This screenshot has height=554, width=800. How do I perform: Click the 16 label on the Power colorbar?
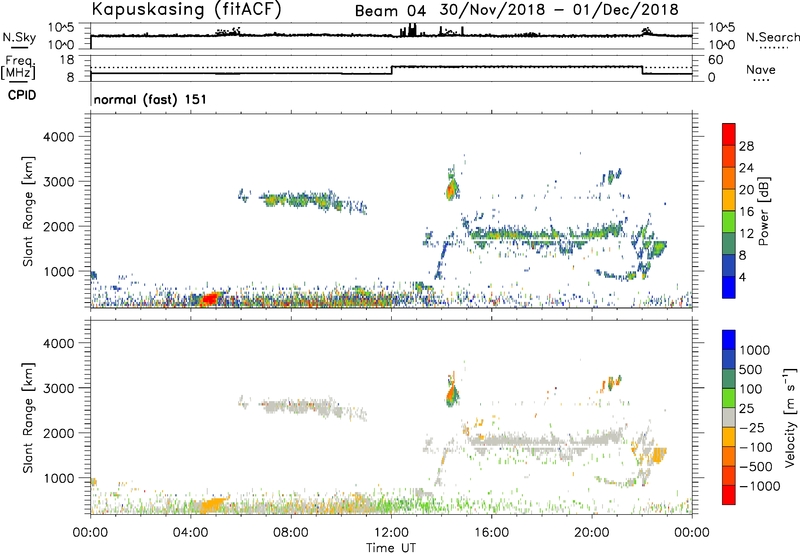coord(746,212)
